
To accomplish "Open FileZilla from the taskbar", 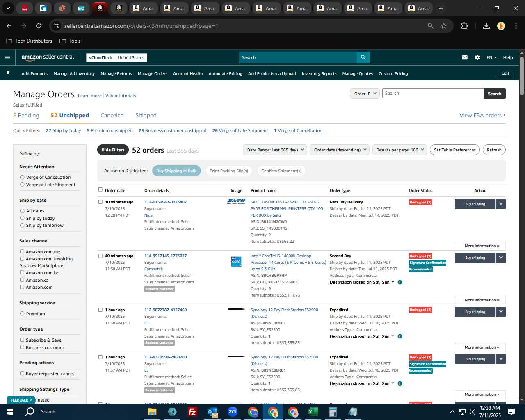I will 192,412.
